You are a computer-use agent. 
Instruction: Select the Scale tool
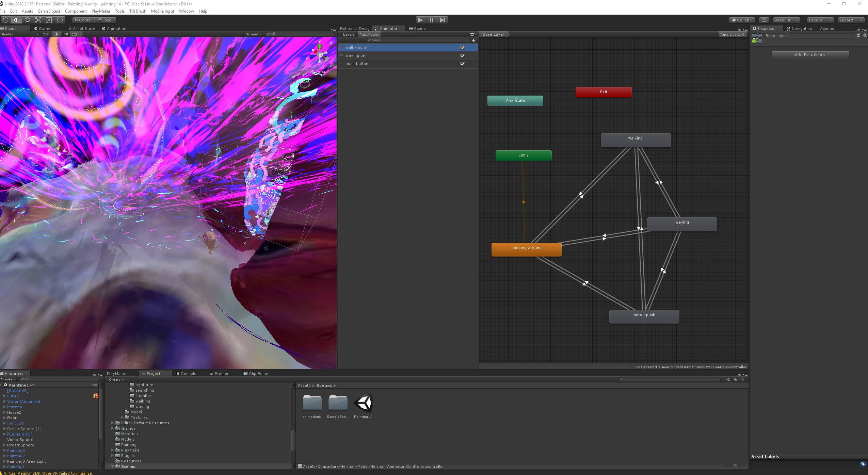pyautogui.click(x=38, y=20)
